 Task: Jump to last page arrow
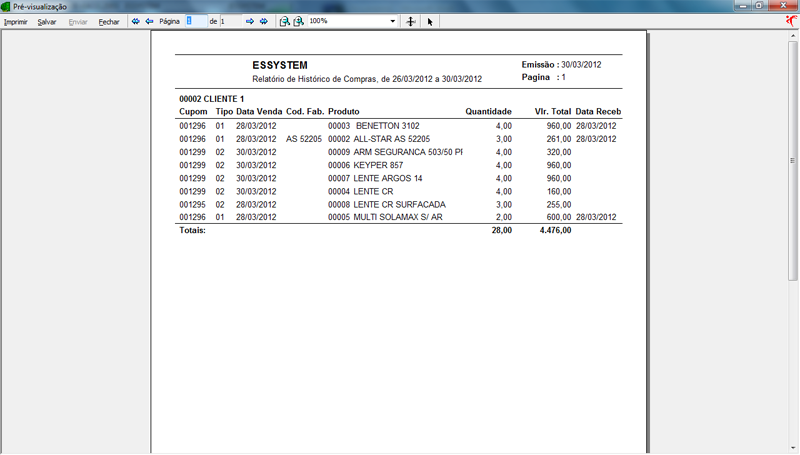click(x=264, y=21)
